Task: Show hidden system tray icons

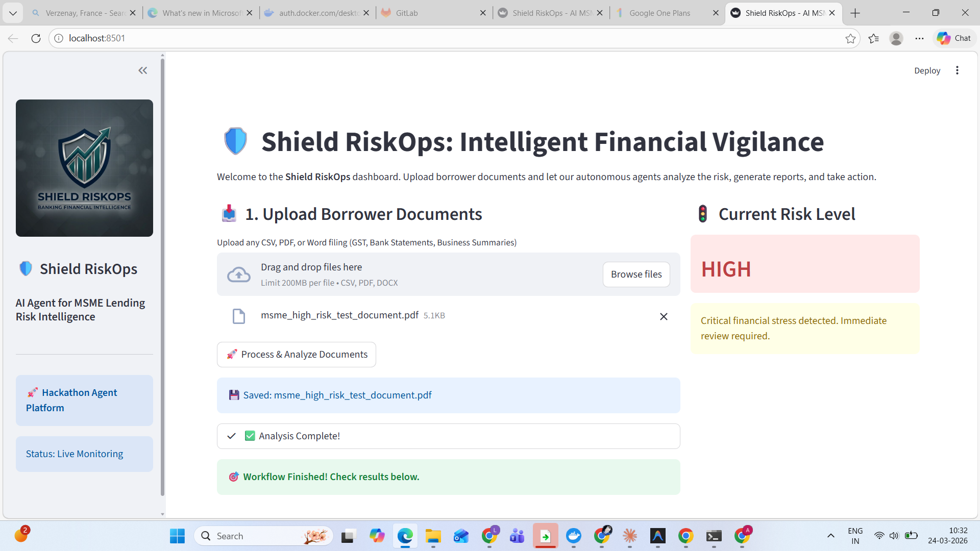Action: [x=831, y=536]
